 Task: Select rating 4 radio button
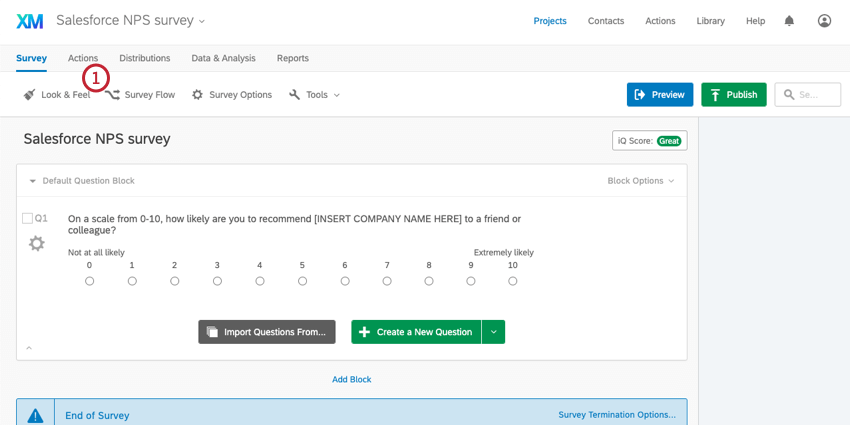[260, 281]
